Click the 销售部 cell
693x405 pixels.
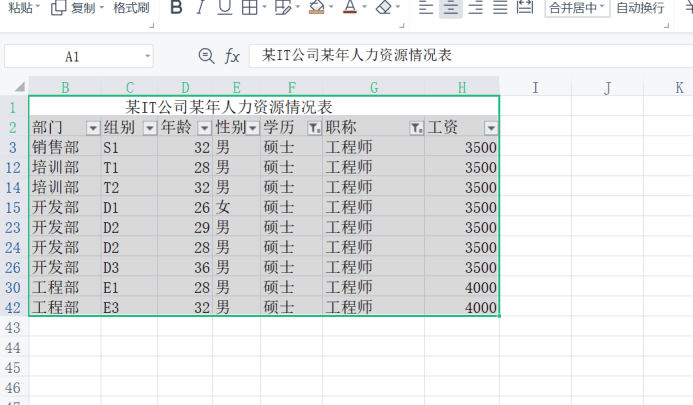coord(65,147)
